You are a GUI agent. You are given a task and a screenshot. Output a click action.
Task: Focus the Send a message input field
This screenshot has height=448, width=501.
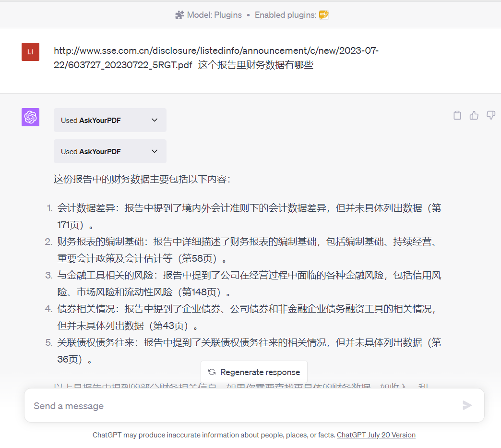pyautogui.click(x=240, y=406)
